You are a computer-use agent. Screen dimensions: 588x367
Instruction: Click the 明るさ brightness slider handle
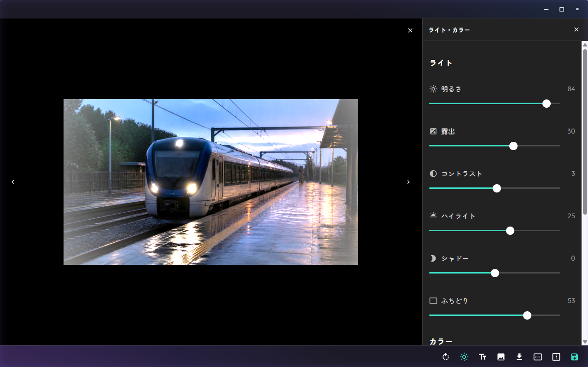547,104
